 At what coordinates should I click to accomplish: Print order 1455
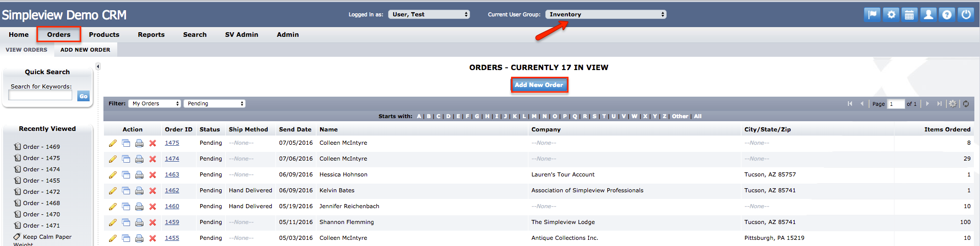click(x=139, y=238)
